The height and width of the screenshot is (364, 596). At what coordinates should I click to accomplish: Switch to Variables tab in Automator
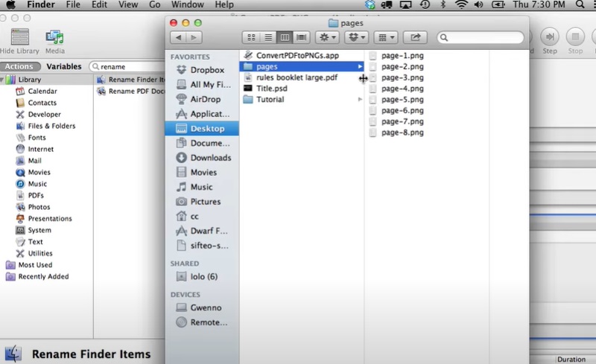64,66
